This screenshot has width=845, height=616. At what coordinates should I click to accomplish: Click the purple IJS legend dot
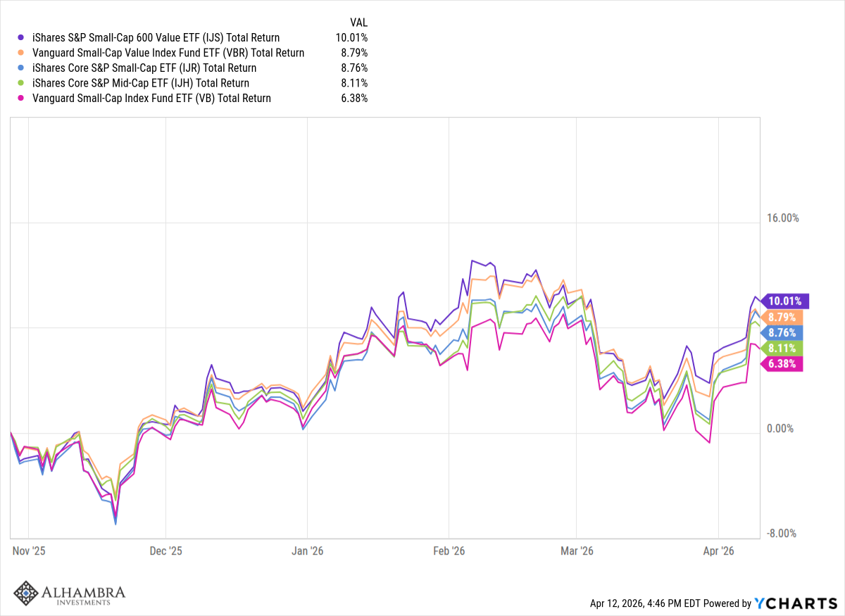coord(20,38)
